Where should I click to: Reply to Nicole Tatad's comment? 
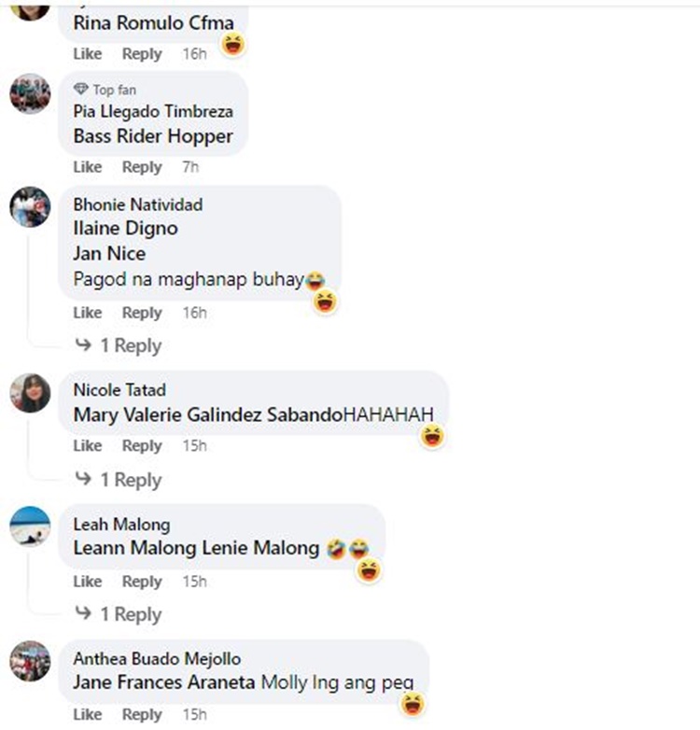pos(142,445)
